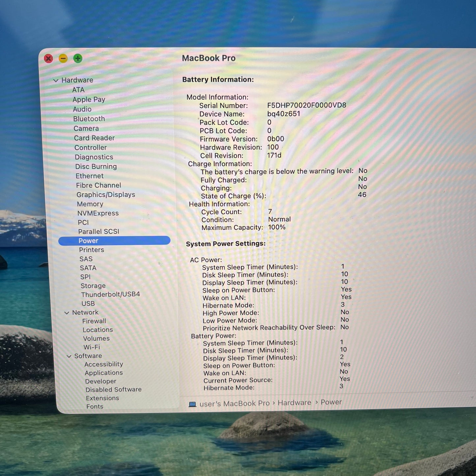Click the Cycle Count value 7
The width and height of the screenshot is (476, 476).
click(x=270, y=211)
